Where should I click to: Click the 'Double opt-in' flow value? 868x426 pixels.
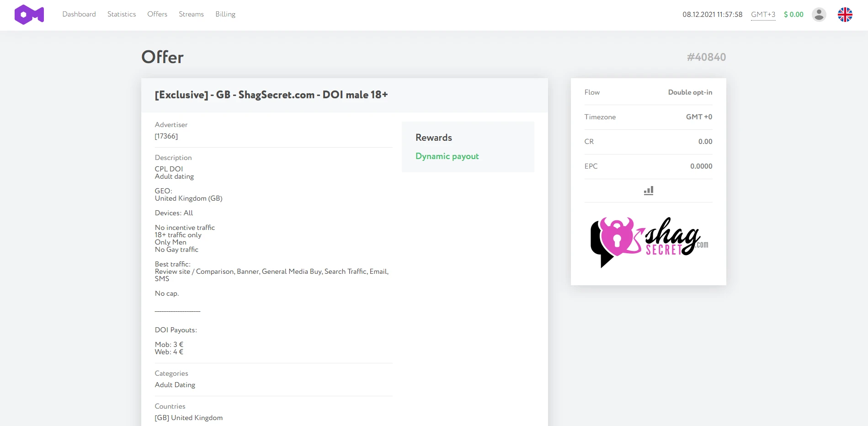coord(690,92)
